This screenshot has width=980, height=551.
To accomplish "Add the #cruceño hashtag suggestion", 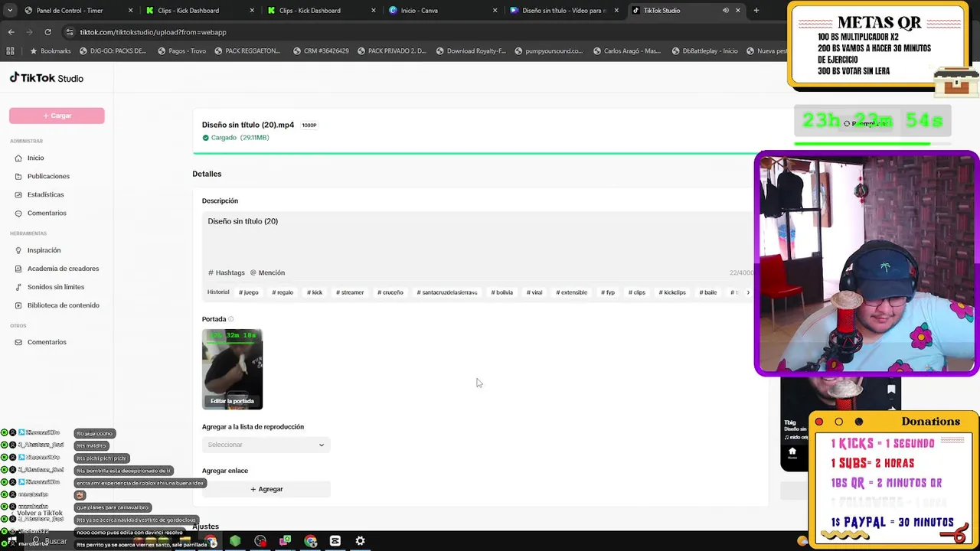I will (x=390, y=292).
